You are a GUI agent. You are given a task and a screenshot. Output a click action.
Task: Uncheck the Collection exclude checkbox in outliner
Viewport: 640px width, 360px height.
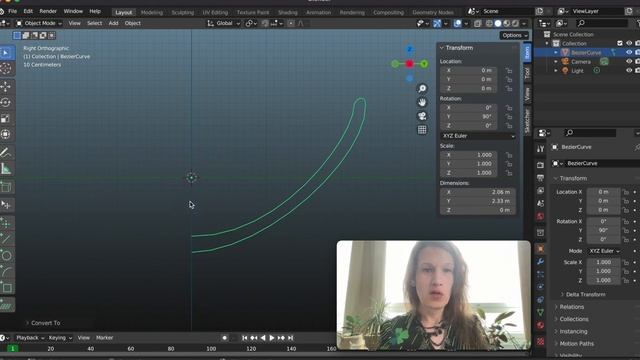620,43
